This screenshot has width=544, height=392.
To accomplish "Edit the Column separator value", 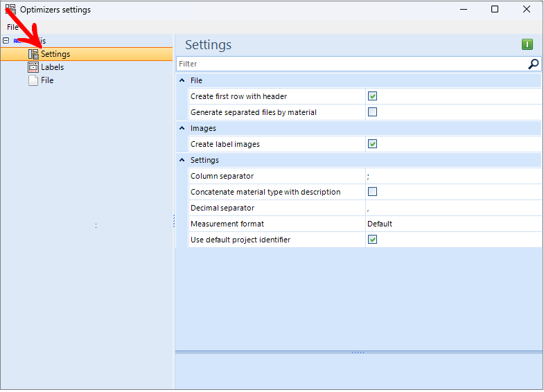I will (453, 176).
